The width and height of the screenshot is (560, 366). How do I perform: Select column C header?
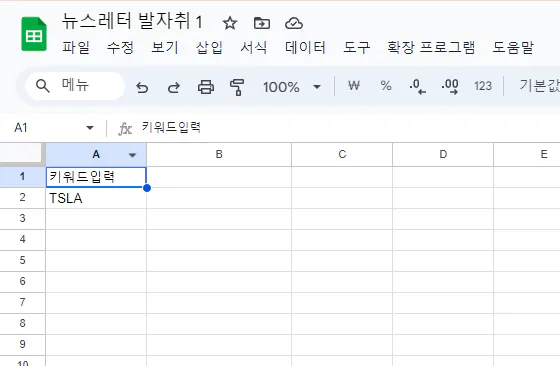tap(342, 154)
